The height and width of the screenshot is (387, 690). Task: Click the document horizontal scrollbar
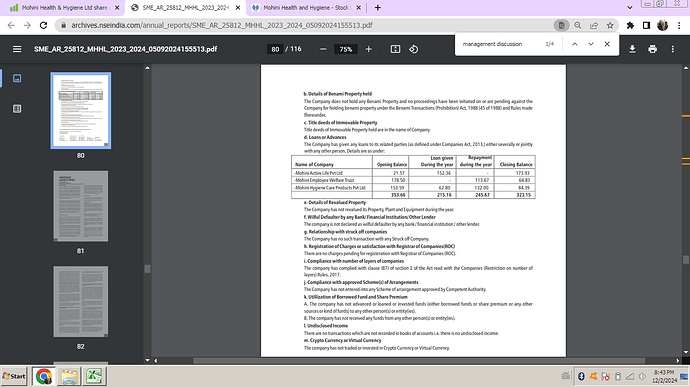[x=419, y=361]
